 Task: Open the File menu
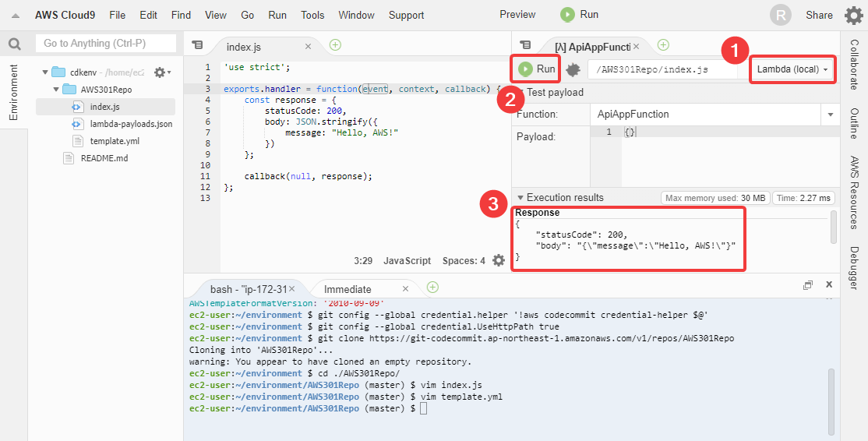[118, 15]
